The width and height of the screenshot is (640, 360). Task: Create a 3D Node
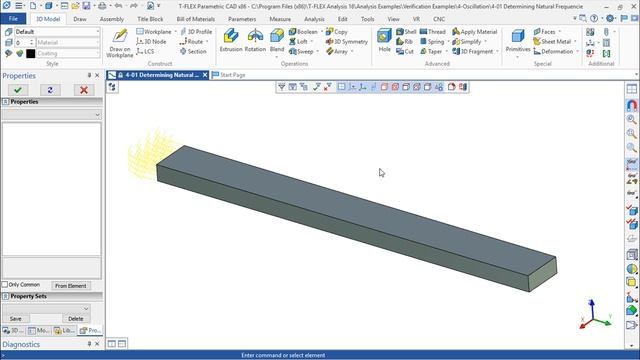[x=151, y=42]
